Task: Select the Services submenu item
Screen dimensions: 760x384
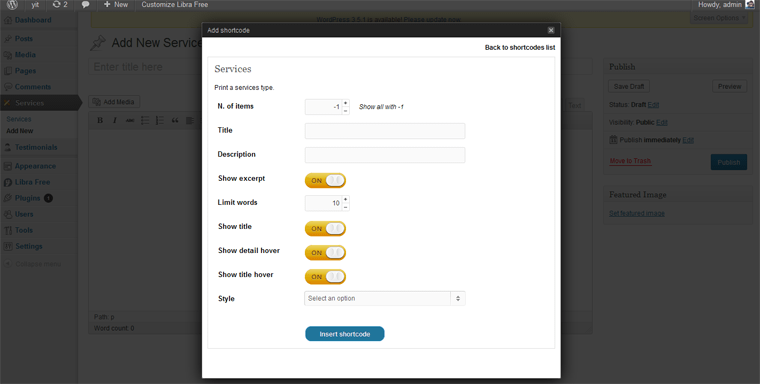Action: [x=19, y=119]
